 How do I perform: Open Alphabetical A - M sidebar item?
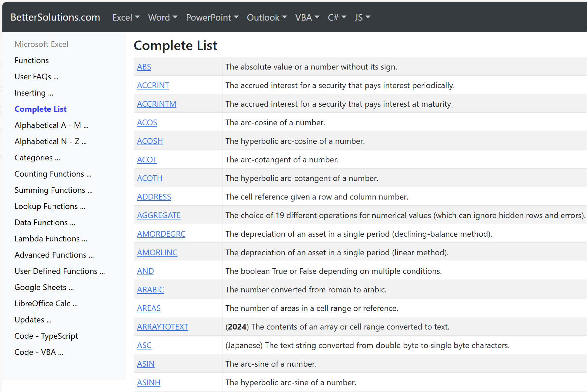coord(52,125)
